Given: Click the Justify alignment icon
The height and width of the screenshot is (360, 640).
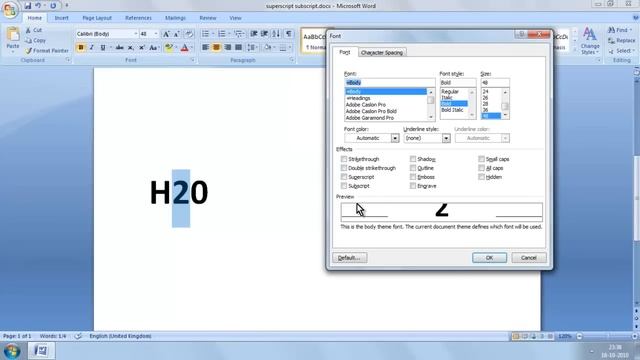Looking at the screenshot, I should 238,48.
